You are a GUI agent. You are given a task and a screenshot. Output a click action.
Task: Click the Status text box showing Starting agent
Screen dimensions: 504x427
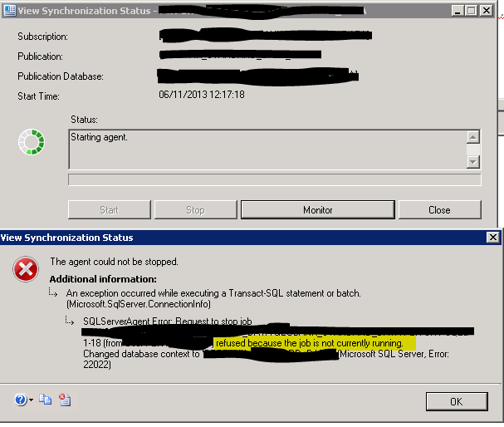point(267,150)
